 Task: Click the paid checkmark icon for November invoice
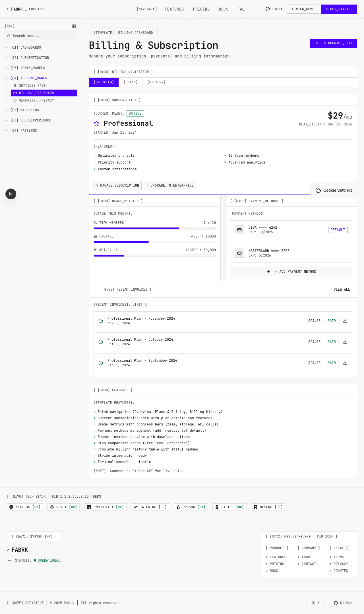tap(101, 321)
